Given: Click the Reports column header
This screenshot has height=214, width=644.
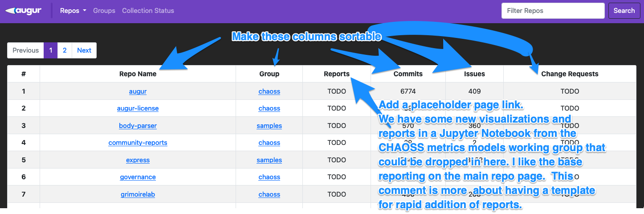Looking at the screenshot, I should tap(337, 74).
